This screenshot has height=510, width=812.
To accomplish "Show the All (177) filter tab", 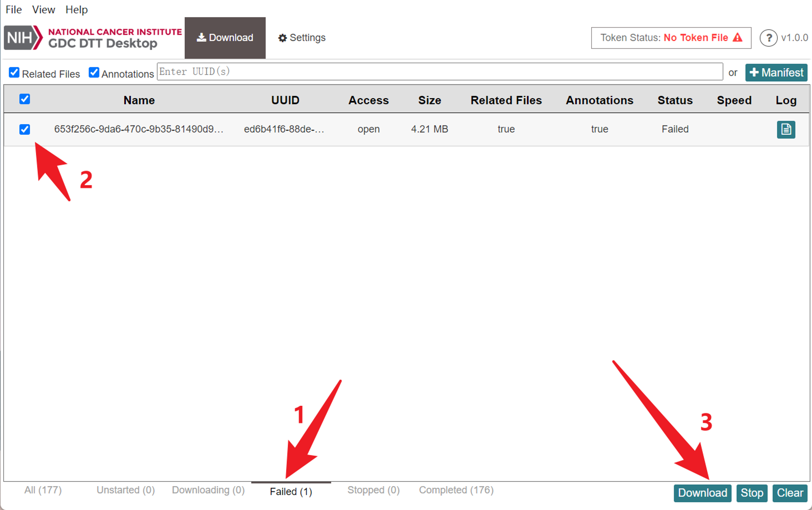I will point(43,490).
